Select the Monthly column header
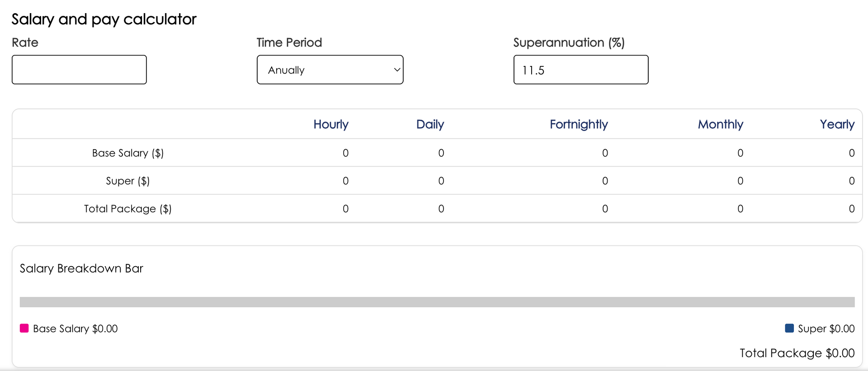 point(720,124)
